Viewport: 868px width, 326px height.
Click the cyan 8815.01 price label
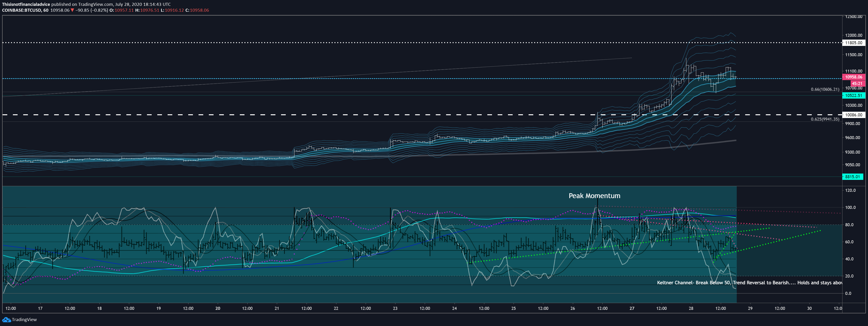(853, 177)
